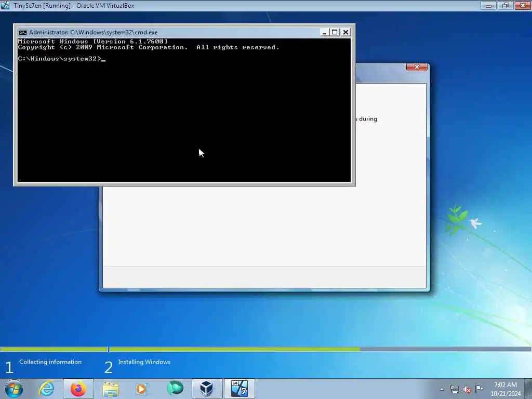Launch Windows Media Player from taskbar

click(142, 389)
